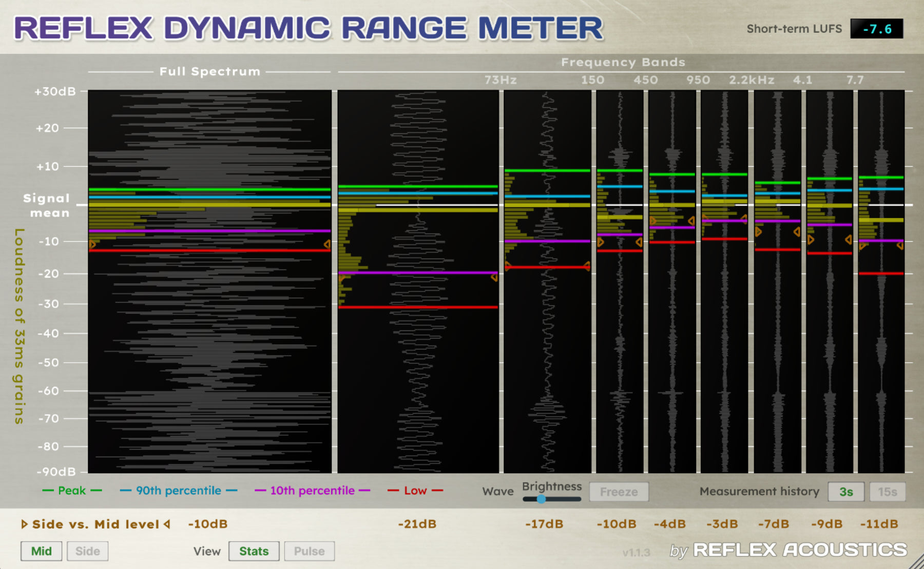
Task: Click the triangle after "Side vs. Mid level"
Action: pyautogui.click(x=167, y=524)
